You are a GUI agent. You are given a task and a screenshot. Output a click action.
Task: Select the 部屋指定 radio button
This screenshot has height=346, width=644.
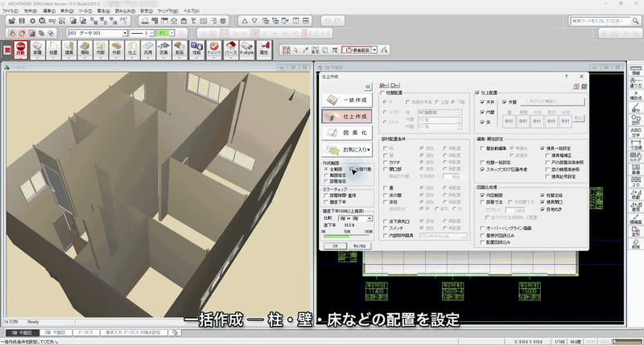click(x=326, y=181)
